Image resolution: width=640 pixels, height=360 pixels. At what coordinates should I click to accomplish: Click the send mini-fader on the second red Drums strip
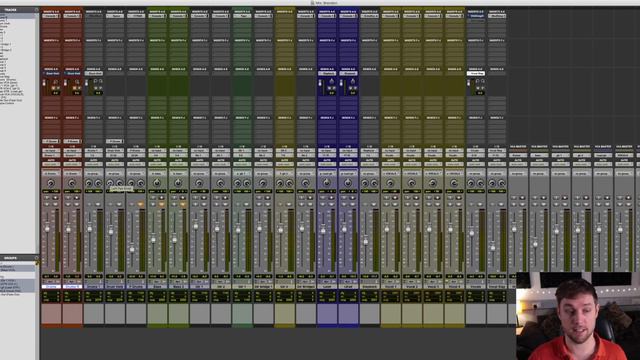(65, 83)
